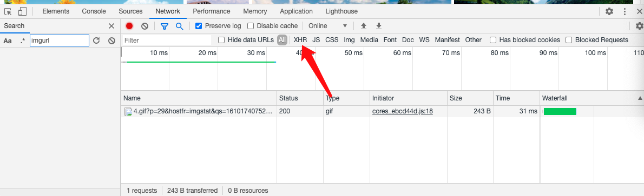This screenshot has width=644, height=196.
Task: Open the Console tab
Action: 94,11
